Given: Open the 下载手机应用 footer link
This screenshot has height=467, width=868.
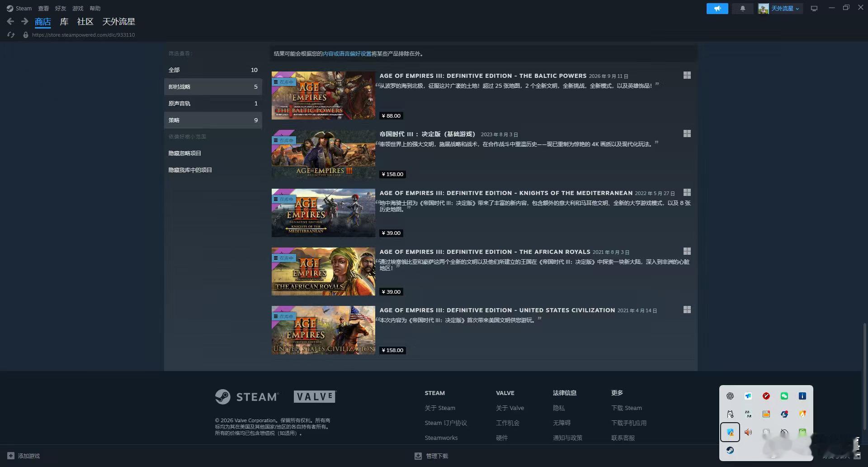Looking at the screenshot, I should 629,423.
